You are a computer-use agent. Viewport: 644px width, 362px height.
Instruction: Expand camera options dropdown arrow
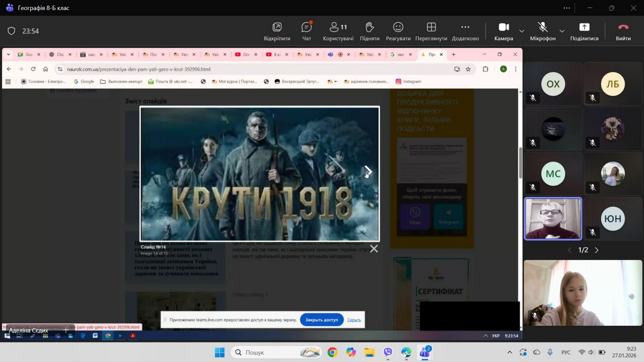pos(521,31)
